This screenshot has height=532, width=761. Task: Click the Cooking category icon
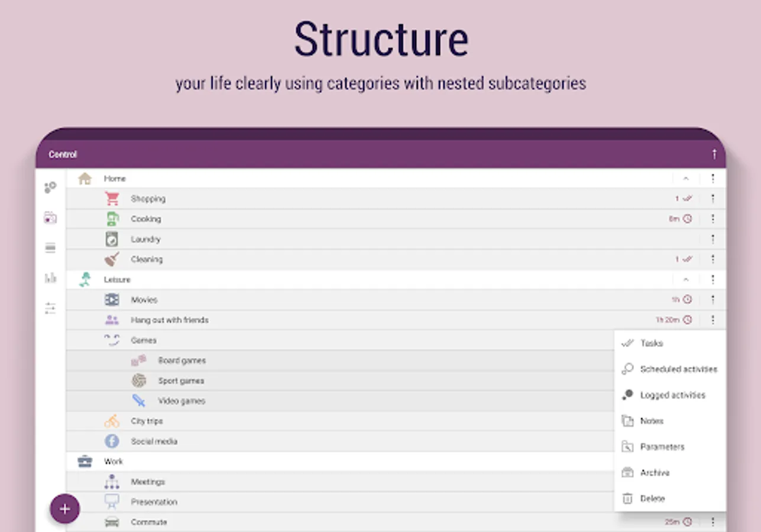112,219
